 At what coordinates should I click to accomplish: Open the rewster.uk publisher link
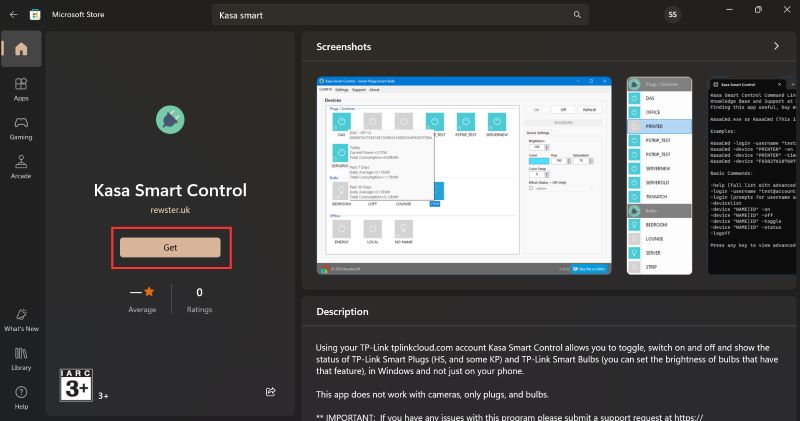(x=170, y=210)
